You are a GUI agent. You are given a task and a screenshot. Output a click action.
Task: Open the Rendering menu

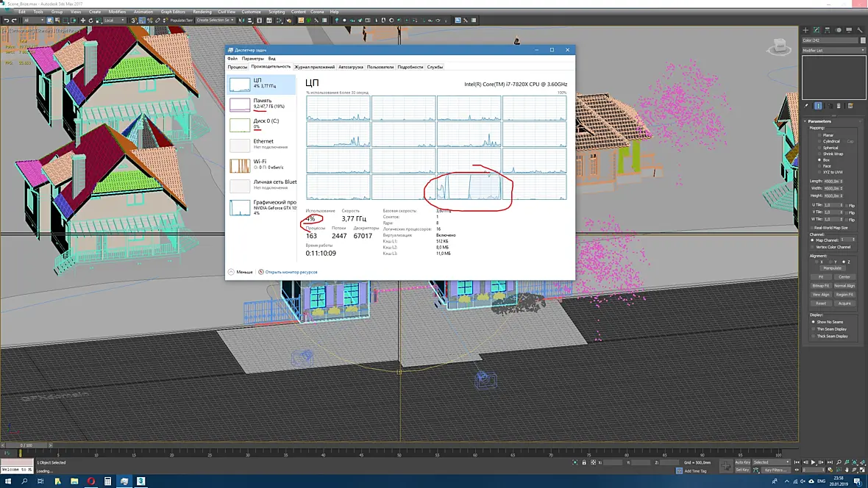pos(202,12)
